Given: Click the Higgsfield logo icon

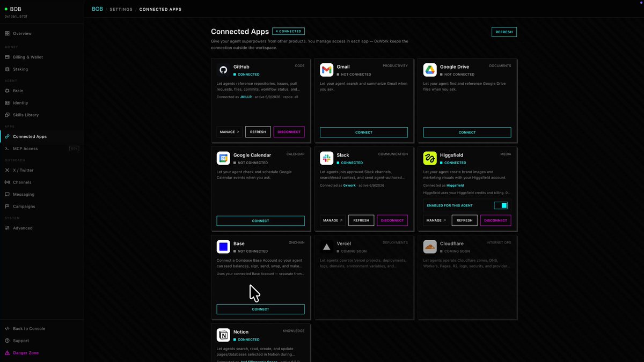Looking at the screenshot, I should [x=430, y=158].
